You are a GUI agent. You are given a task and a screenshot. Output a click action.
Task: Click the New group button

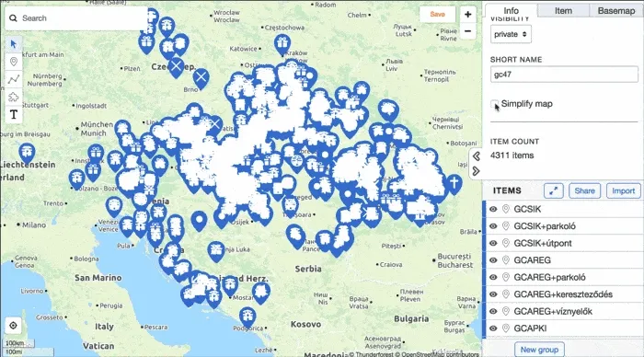point(539,350)
